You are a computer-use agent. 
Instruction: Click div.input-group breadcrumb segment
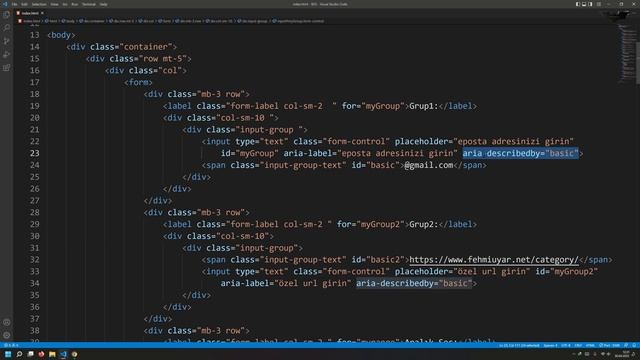click(x=254, y=21)
